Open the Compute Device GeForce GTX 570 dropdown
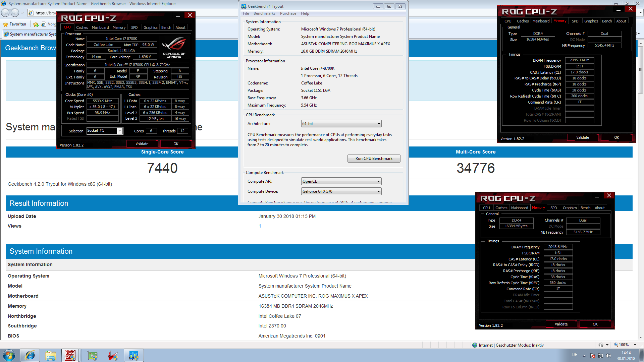This screenshot has width=644, height=362. click(341, 191)
